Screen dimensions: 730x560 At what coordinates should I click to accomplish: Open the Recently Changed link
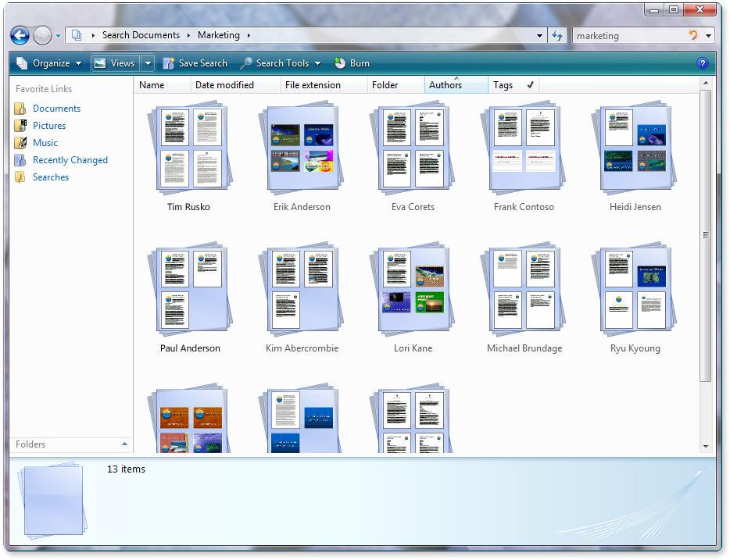pyautogui.click(x=70, y=160)
